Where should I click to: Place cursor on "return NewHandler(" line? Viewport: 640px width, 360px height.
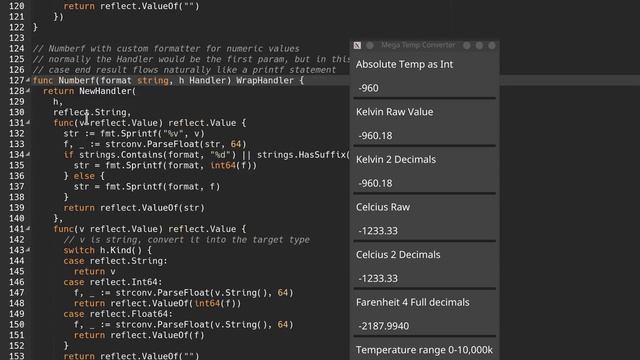89,91
